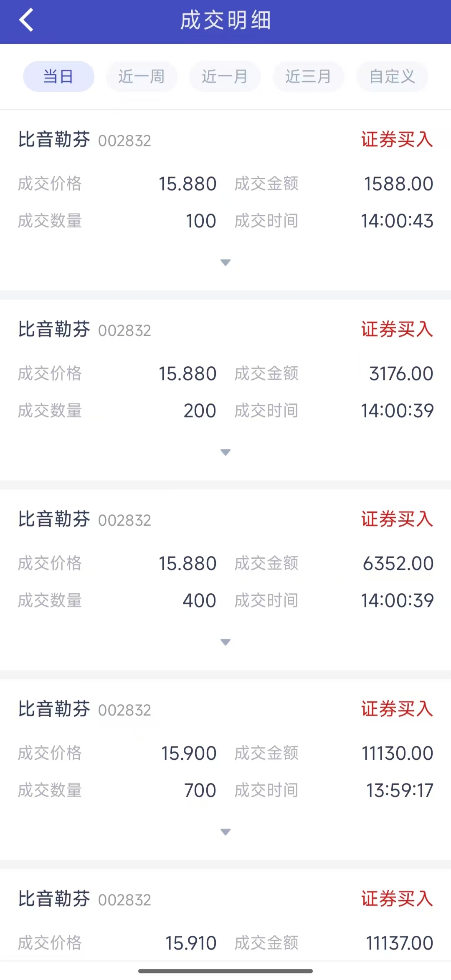Click stock code 002832 in the 200-share trade
451x980 pixels.
pos(124,331)
